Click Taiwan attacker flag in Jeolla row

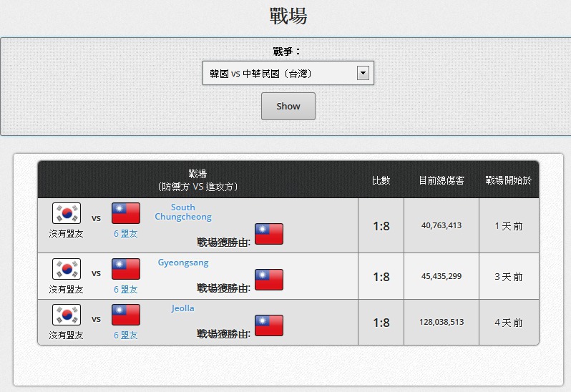126,315
